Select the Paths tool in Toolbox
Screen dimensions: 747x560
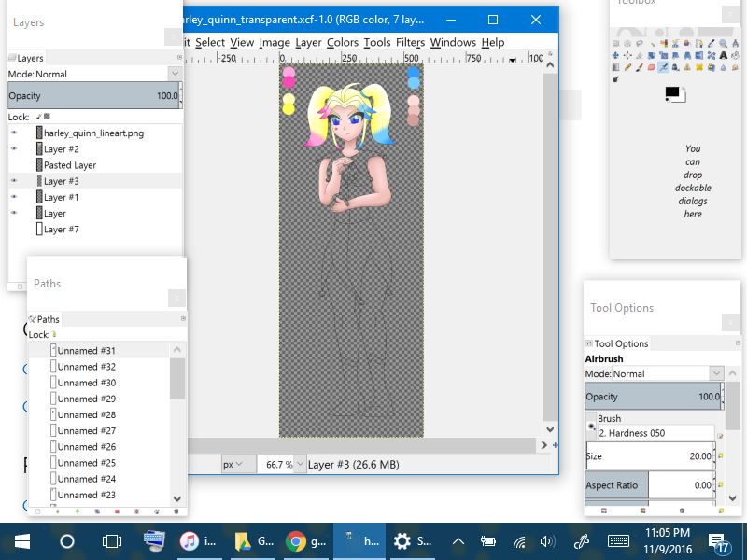pyautogui.click(x=699, y=43)
